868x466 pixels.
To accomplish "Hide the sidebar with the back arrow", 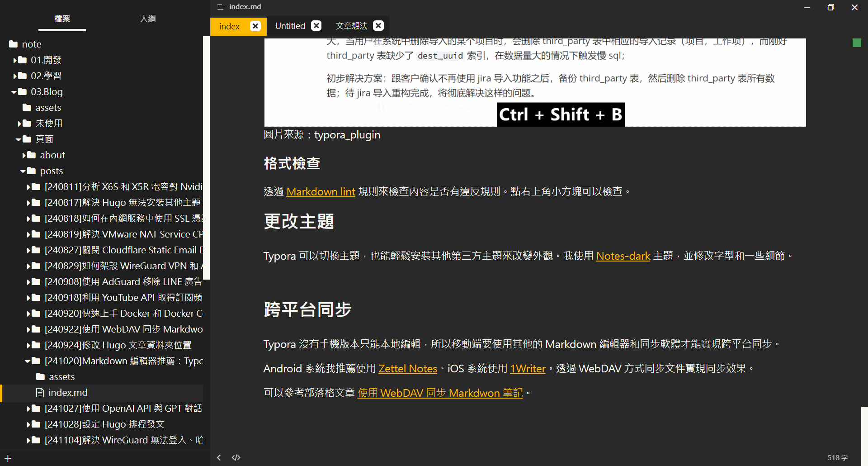I will 219,457.
